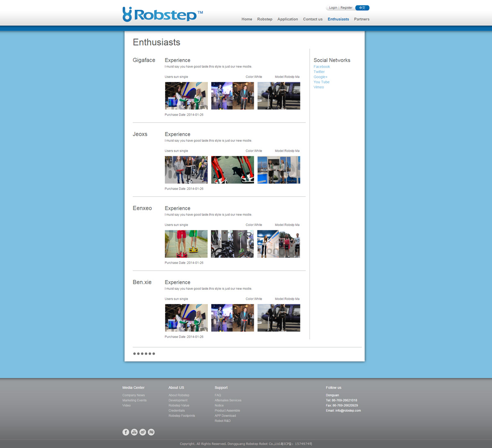
Task: Switch language with the 中文 button
Action: tap(362, 8)
